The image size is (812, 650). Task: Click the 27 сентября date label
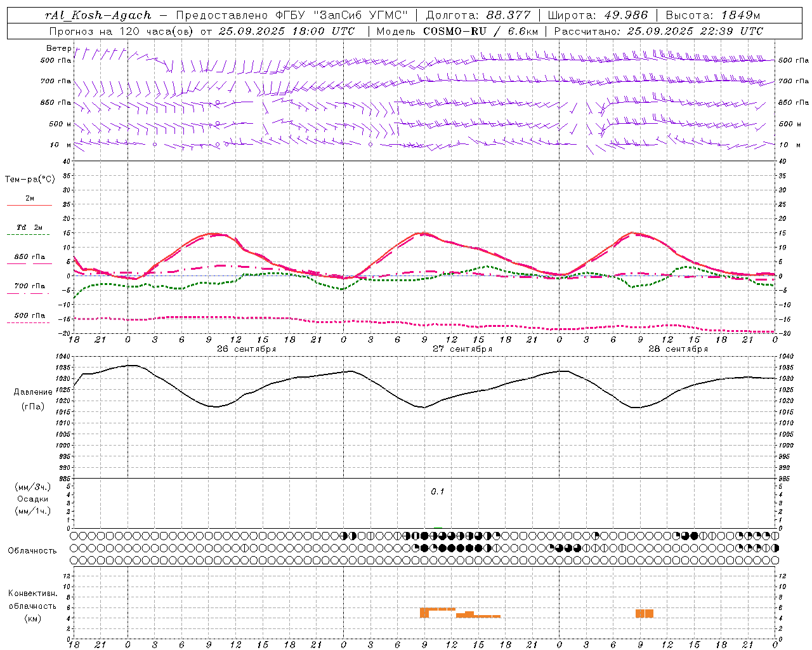(462, 349)
